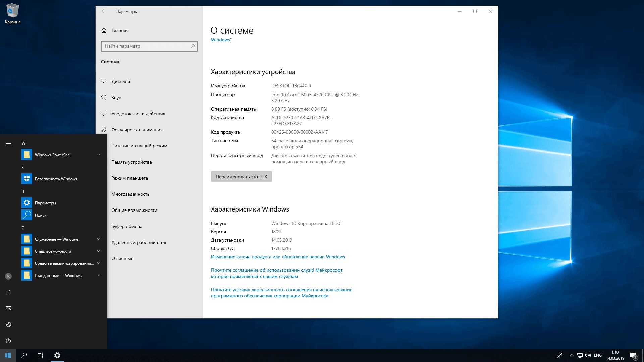Image resolution: width=644 pixels, height=362 pixels.
Task: Click Windows 10 Корпоративная LTSC text
Action: [x=306, y=223]
